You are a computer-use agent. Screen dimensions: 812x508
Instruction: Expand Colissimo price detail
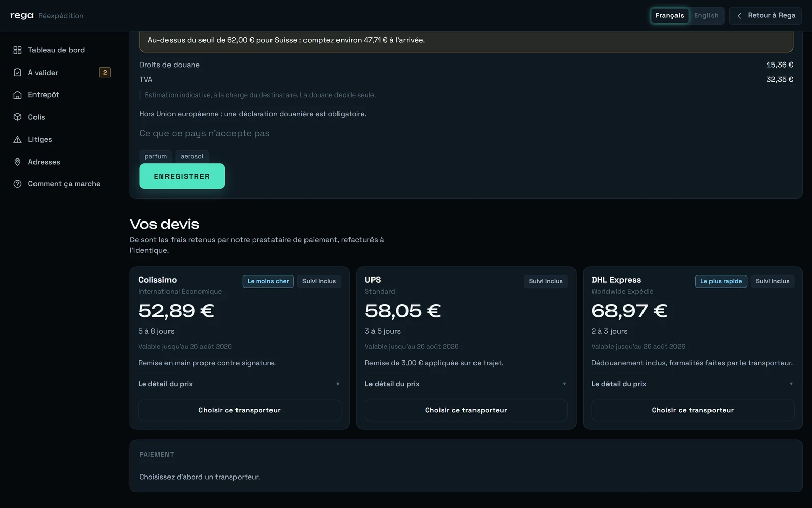pyautogui.click(x=240, y=384)
